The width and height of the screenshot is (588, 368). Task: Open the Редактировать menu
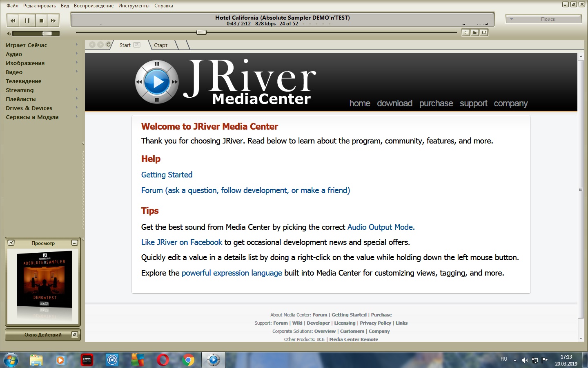click(x=40, y=6)
